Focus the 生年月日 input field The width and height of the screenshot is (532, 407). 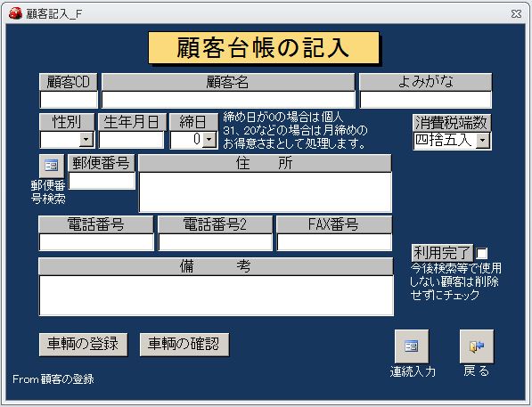click(131, 140)
